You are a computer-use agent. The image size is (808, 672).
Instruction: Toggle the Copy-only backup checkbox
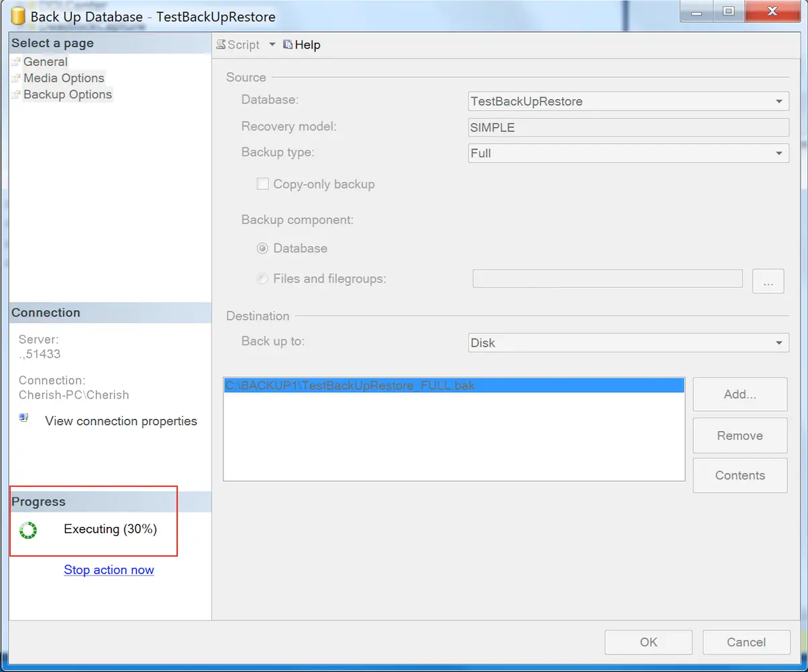coord(263,184)
